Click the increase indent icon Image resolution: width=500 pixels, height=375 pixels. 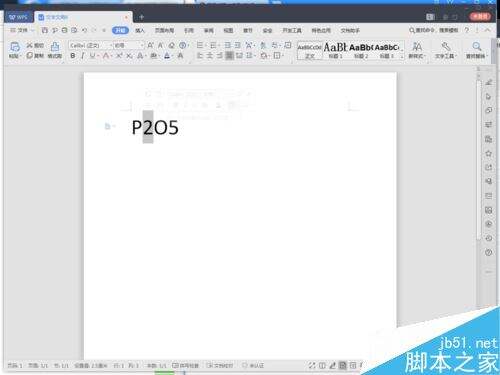(237, 45)
